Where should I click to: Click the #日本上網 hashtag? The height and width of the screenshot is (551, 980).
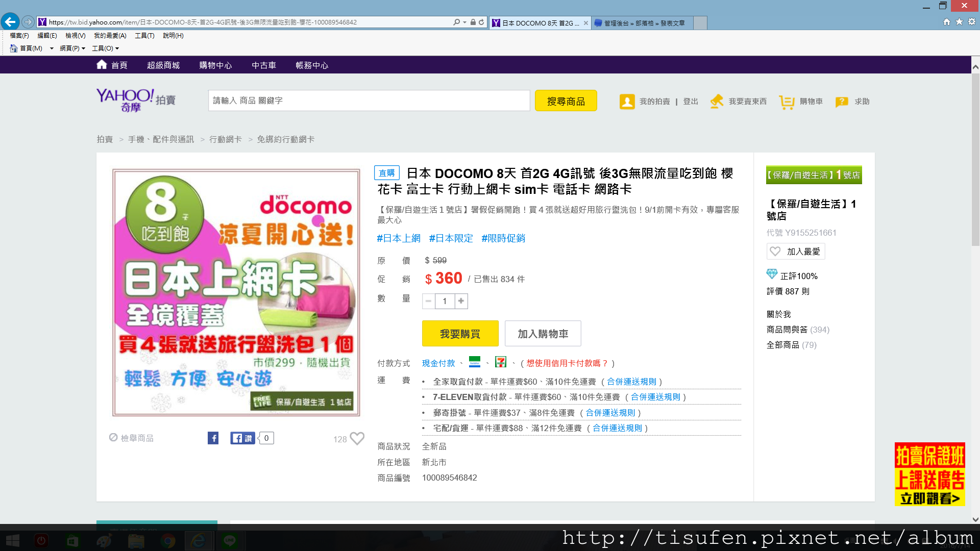pyautogui.click(x=399, y=238)
